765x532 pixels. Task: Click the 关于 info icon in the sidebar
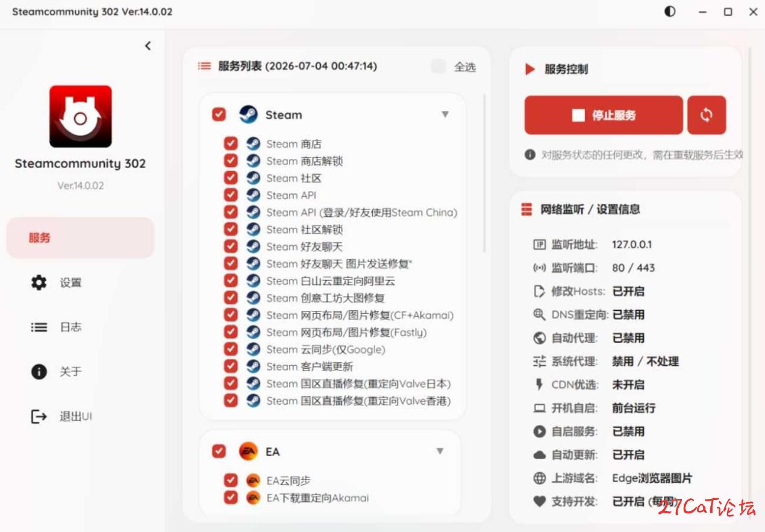[x=39, y=372]
